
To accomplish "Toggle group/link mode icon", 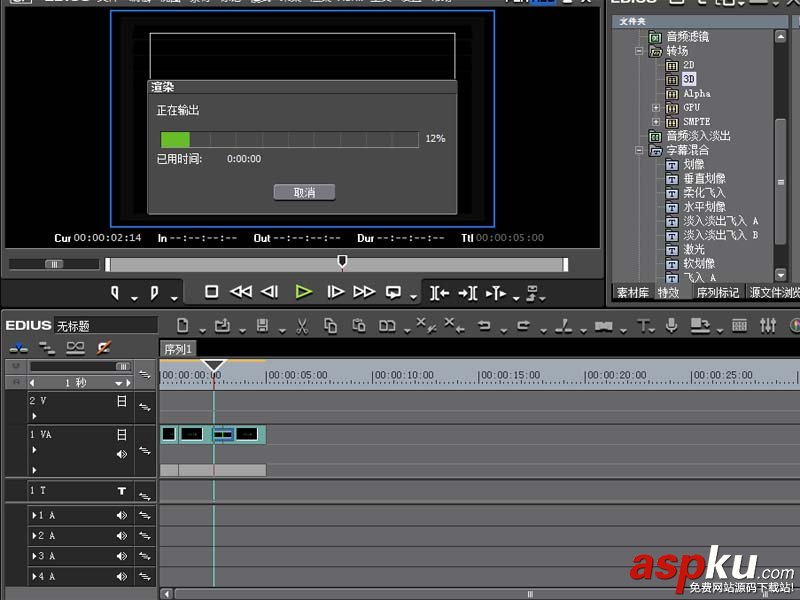I will [x=76, y=348].
